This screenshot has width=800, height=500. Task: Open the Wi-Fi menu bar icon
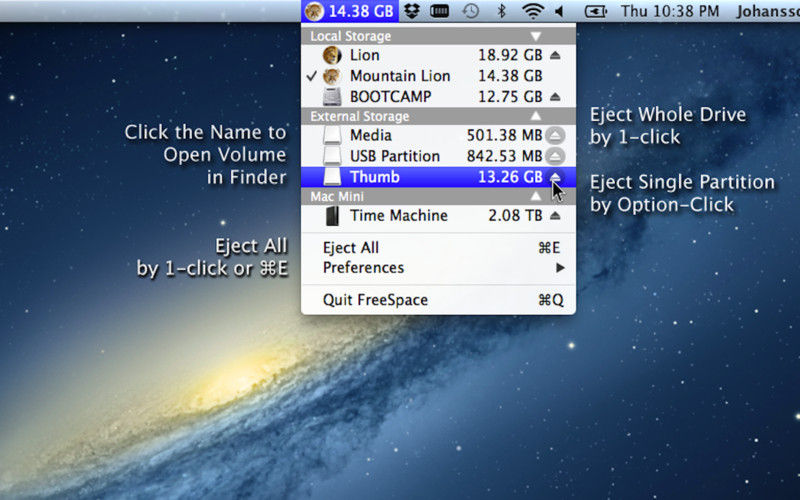pos(533,11)
